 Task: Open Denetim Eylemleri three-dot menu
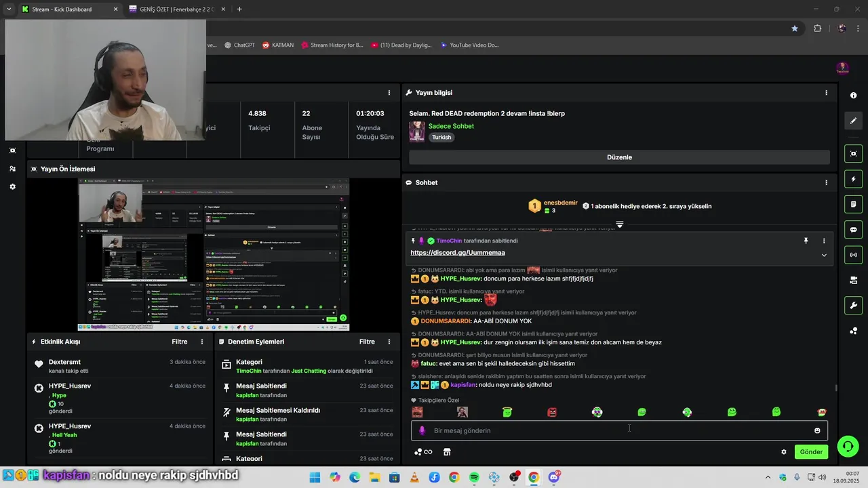pos(389,342)
